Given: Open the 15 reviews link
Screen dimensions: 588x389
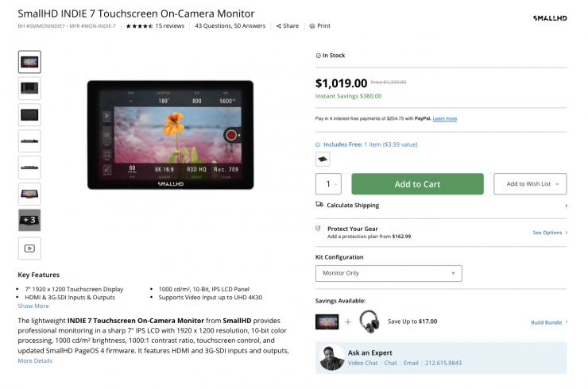Looking at the screenshot, I should point(169,25).
